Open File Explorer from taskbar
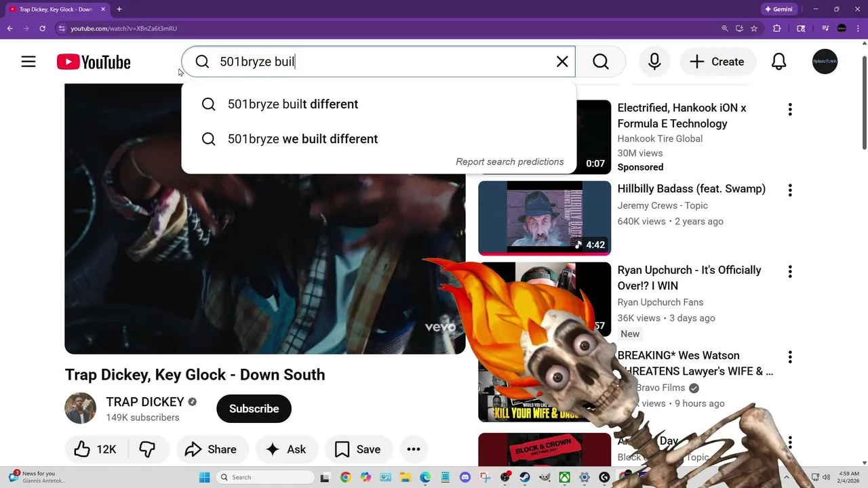 pyautogui.click(x=405, y=477)
